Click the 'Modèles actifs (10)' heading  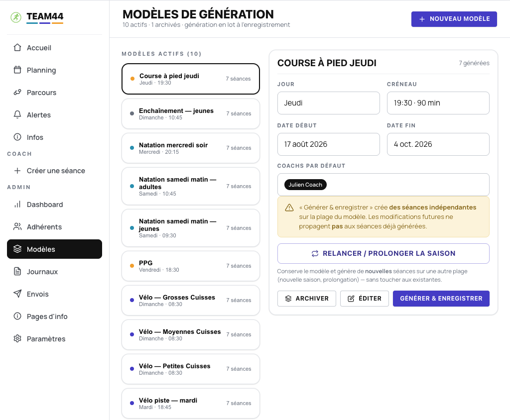pyautogui.click(x=161, y=54)
